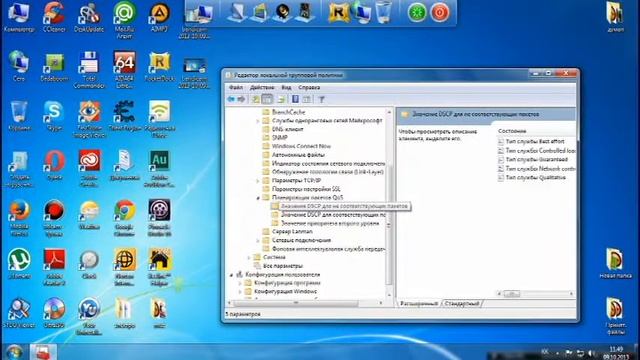Open the Adobe Reader desktop shortcut
The width and height of the screenshot is (640, 360).
[54, 267]
